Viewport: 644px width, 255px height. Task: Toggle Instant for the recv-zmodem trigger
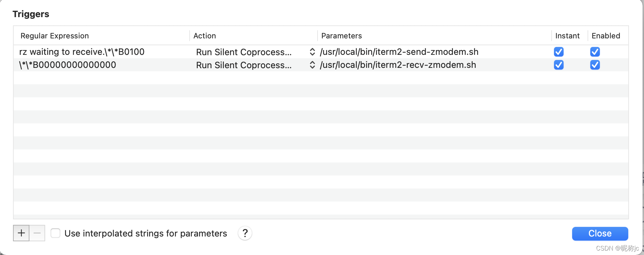[559, 65]
